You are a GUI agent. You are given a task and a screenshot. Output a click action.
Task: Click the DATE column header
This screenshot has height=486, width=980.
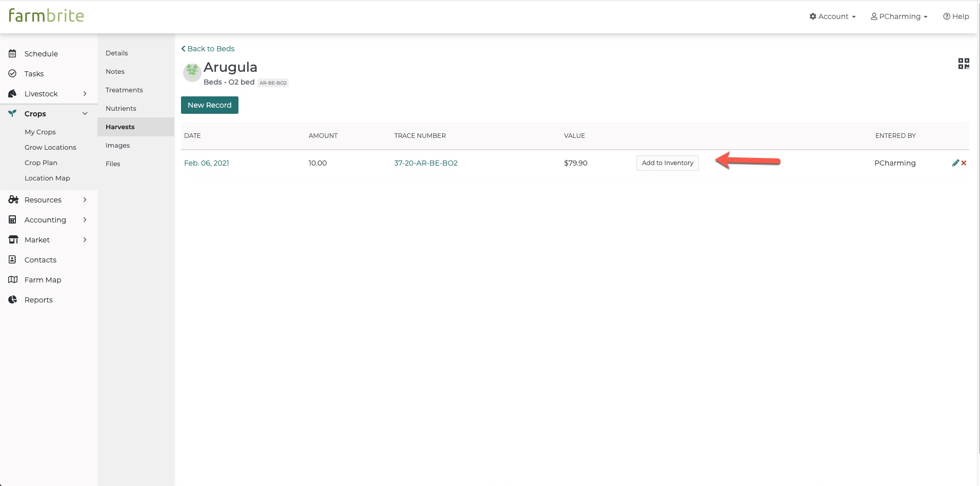point(192,136)
